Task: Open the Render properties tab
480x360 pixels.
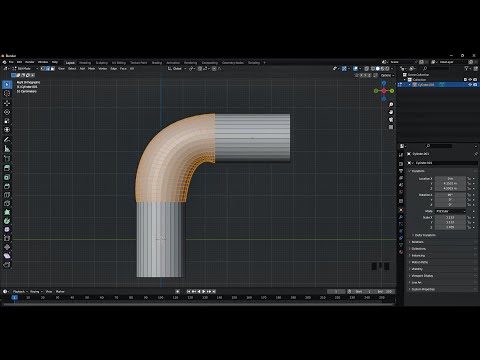Action: point(401,164)
